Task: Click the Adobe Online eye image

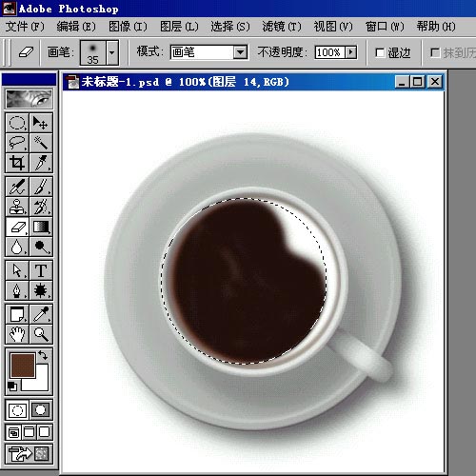Action: pos(29,99)
